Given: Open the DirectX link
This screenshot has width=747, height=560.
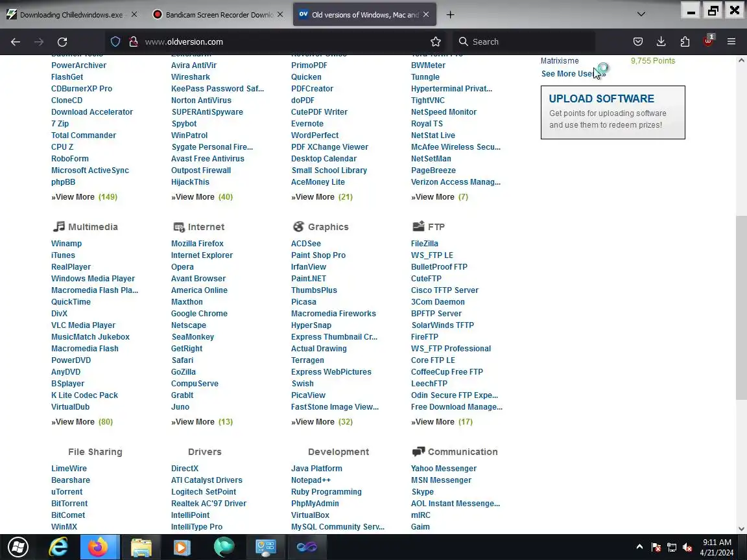Looking at the screenshot, I should [185, 469].
